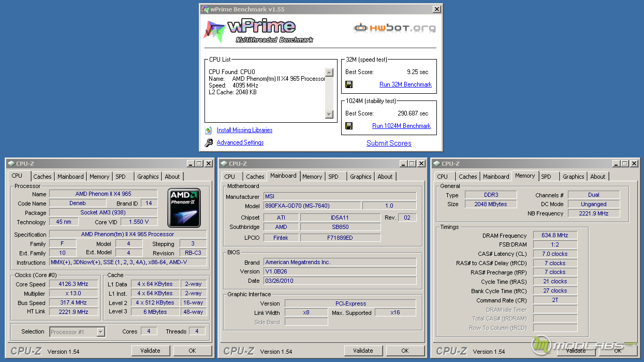The width and height of the screenshot is (644, 362).
Task: Click the wPrime title bar app icon
Action: (205, 9)
